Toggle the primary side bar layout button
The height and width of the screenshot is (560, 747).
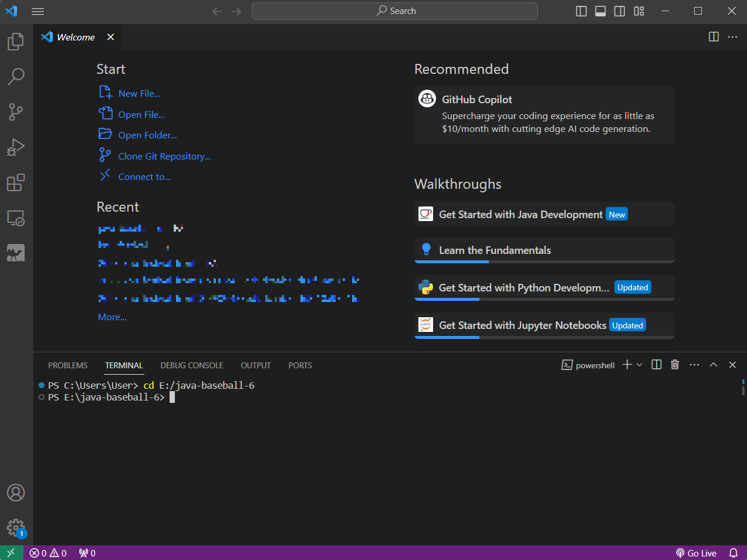[582, 11]
